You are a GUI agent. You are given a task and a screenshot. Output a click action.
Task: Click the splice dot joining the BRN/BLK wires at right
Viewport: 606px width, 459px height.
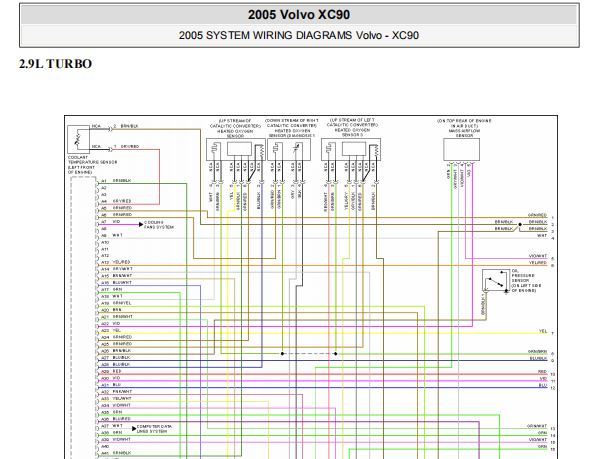coord(520,224)
